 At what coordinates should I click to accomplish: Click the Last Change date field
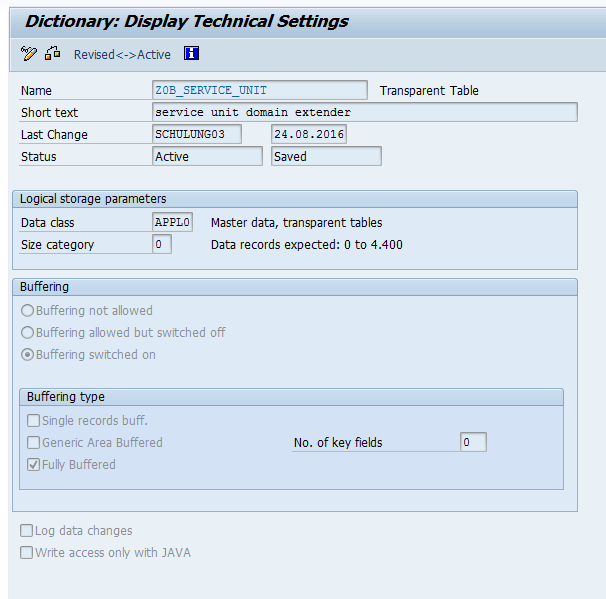pyautogui.click(x=309, y=135)
